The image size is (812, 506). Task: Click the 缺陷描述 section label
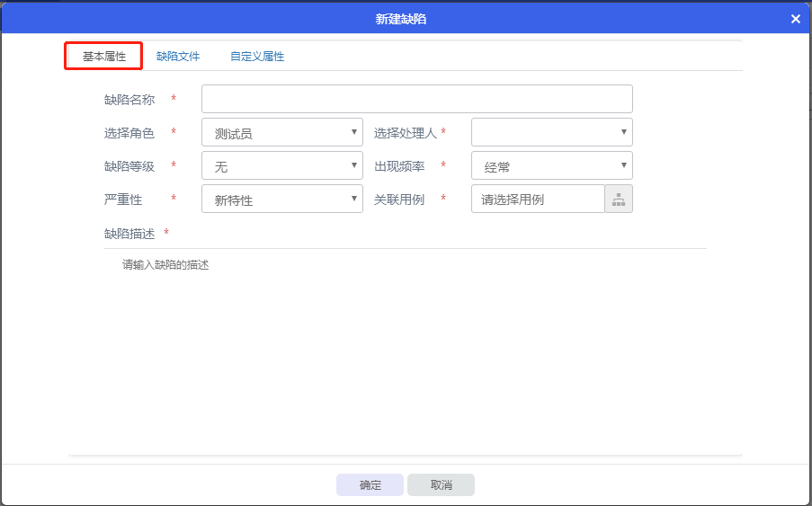(129, 234)
